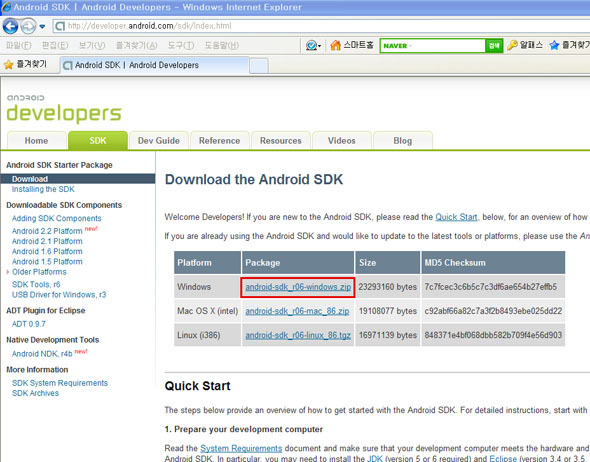This screenshot has width=590, height=462.
Task: Select the SDK site tab
Action: coord(97,141)
